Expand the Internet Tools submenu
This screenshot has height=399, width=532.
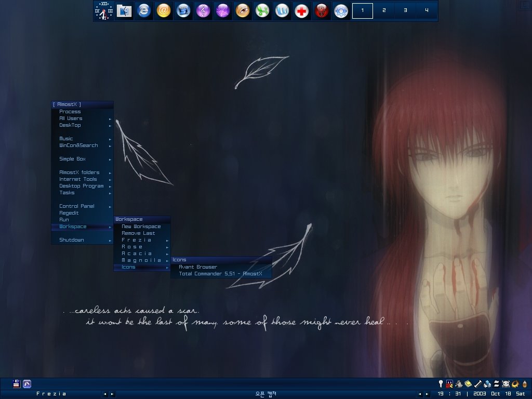pyautogui.click(x=83, y=179)
